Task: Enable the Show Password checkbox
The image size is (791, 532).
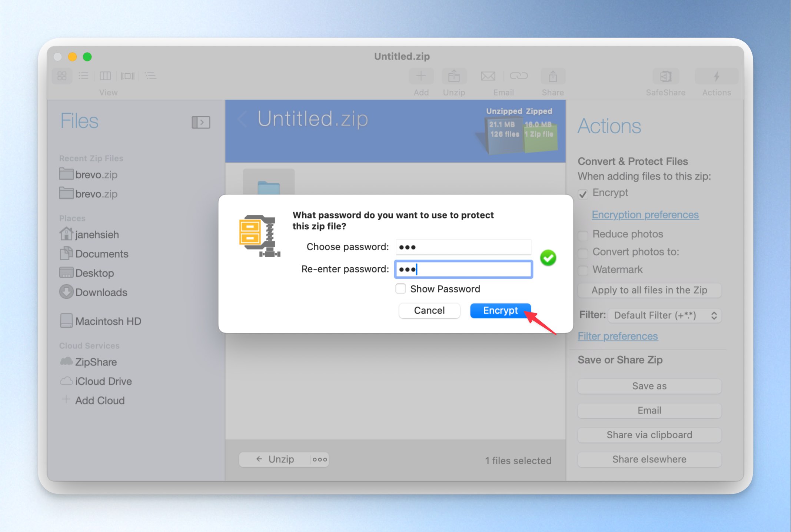Action: [401, 289]
